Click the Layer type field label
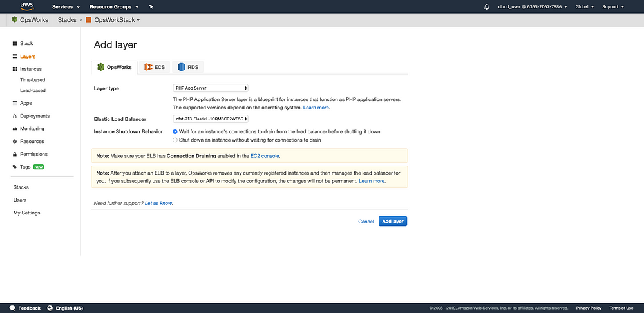The image size is (644, 313). 106,88
